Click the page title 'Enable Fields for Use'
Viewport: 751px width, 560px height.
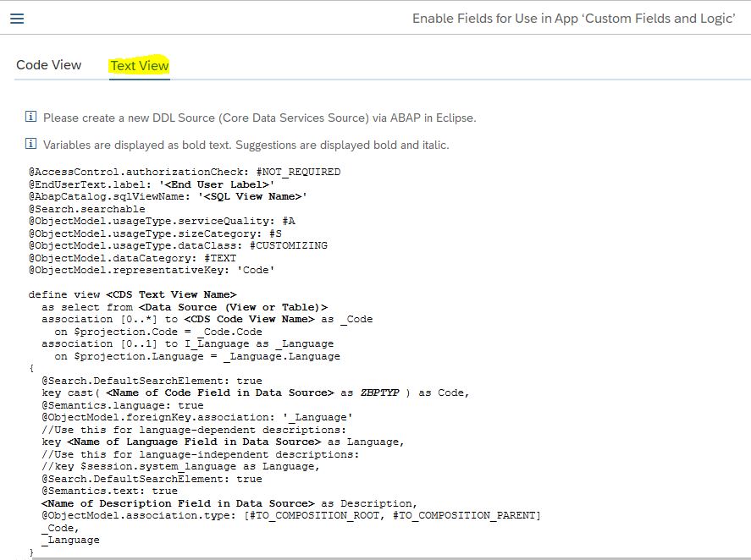pos(573,19)
